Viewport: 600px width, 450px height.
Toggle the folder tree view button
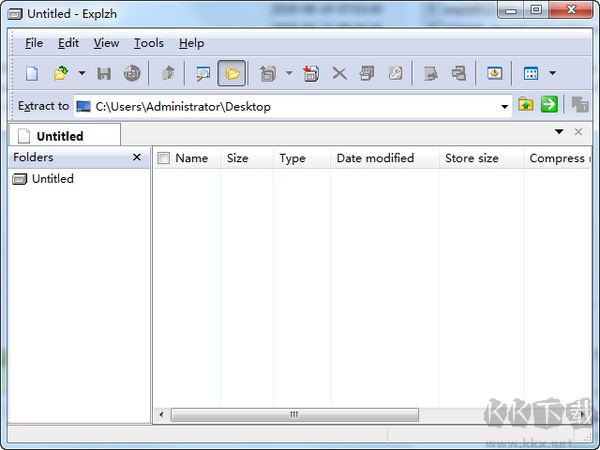tap(232, 73)
